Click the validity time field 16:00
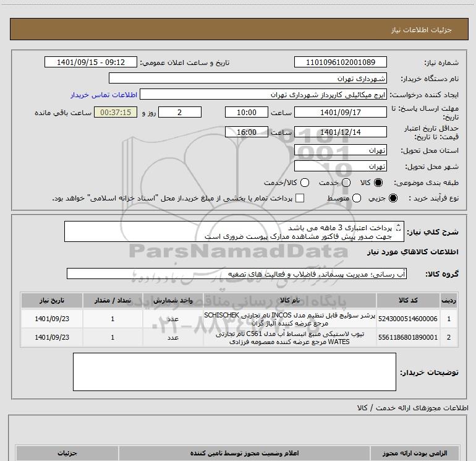 click(247, 132)
